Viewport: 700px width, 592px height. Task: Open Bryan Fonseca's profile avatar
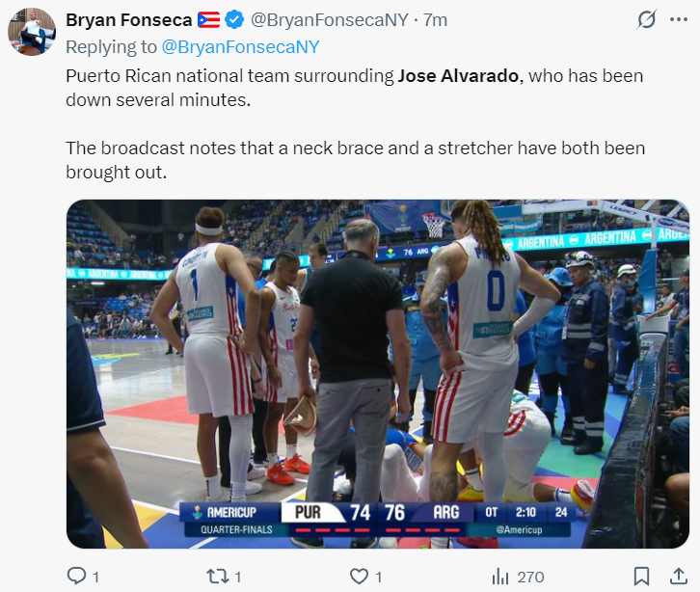[32, 32]
